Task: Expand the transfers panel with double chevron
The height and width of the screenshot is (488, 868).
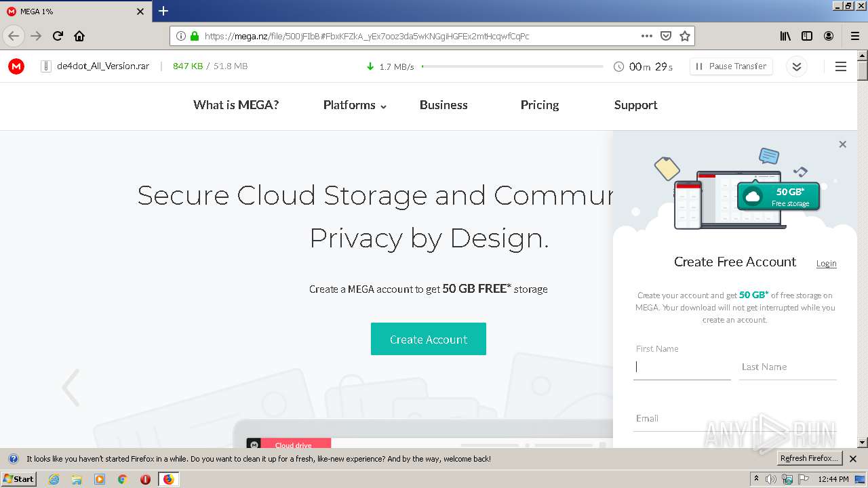Action: (x=797, y=66)
